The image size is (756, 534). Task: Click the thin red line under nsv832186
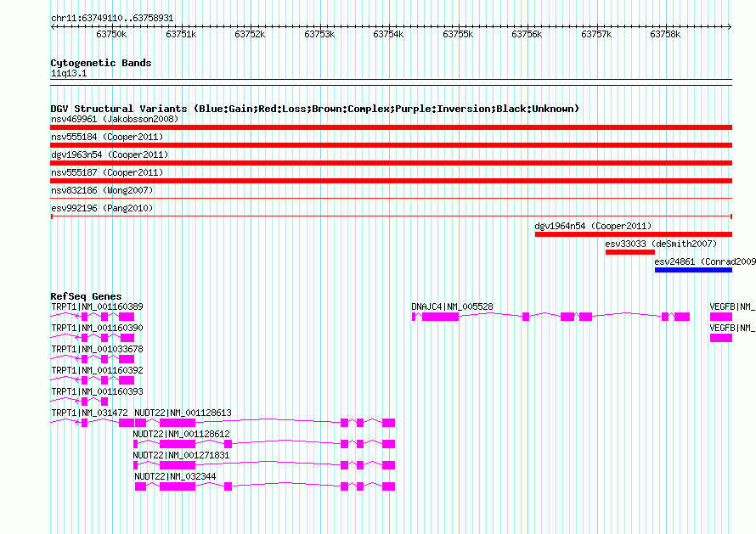click(391, 198)
